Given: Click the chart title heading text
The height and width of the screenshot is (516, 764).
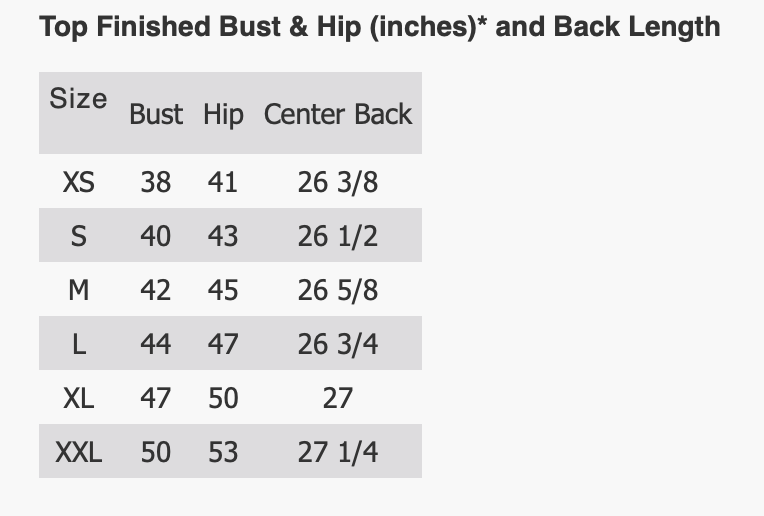Looking at the screenshot, I should [x=379, y=26].
